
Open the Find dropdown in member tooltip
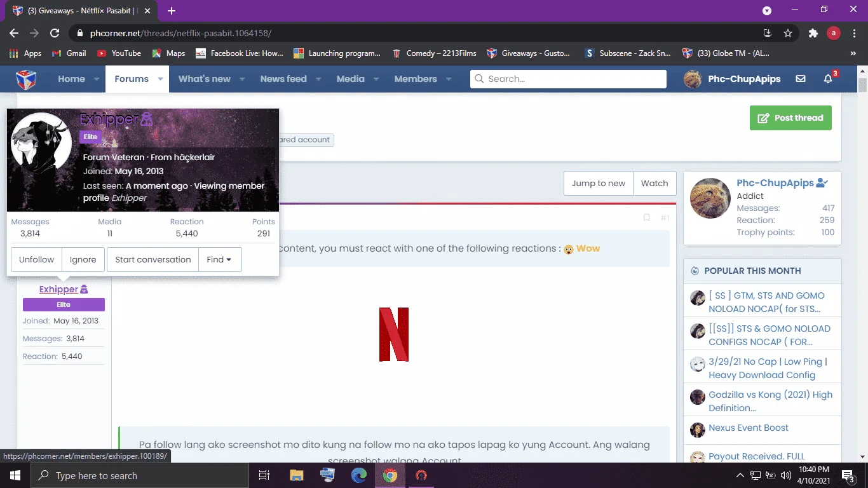(220, 259)
